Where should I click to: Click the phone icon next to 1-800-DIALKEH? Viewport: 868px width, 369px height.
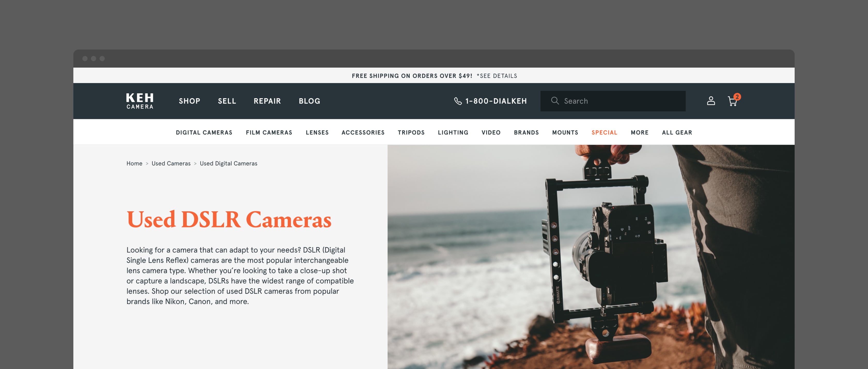tap(457, 101)
